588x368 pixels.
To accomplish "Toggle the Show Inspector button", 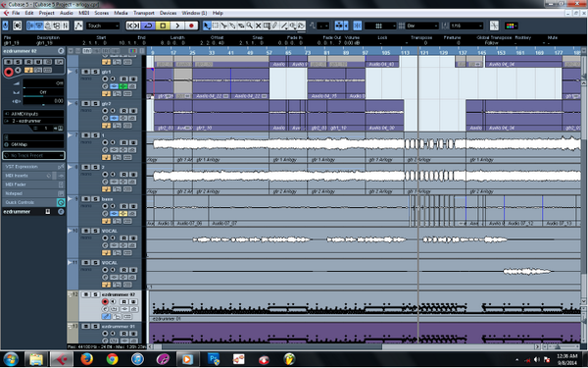I will point(31,26).
